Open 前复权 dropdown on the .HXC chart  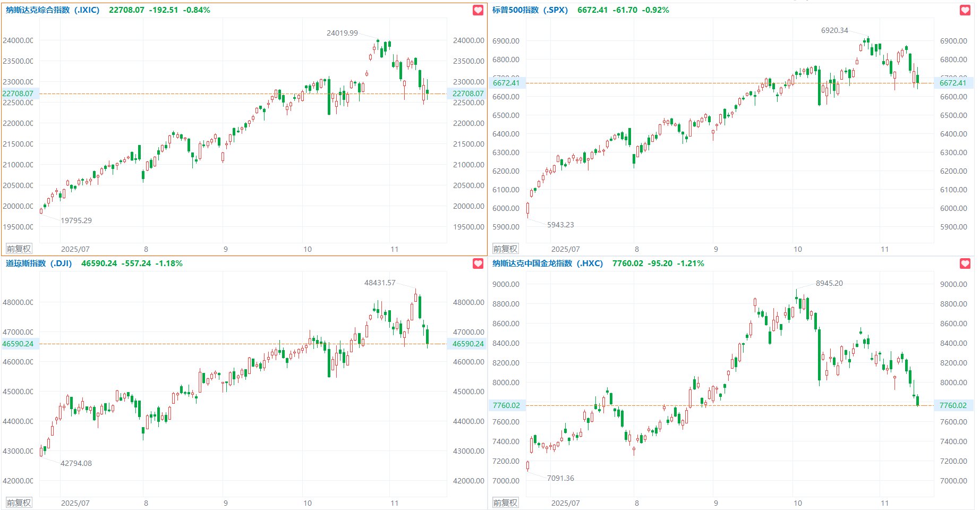[x=505, y=503]
